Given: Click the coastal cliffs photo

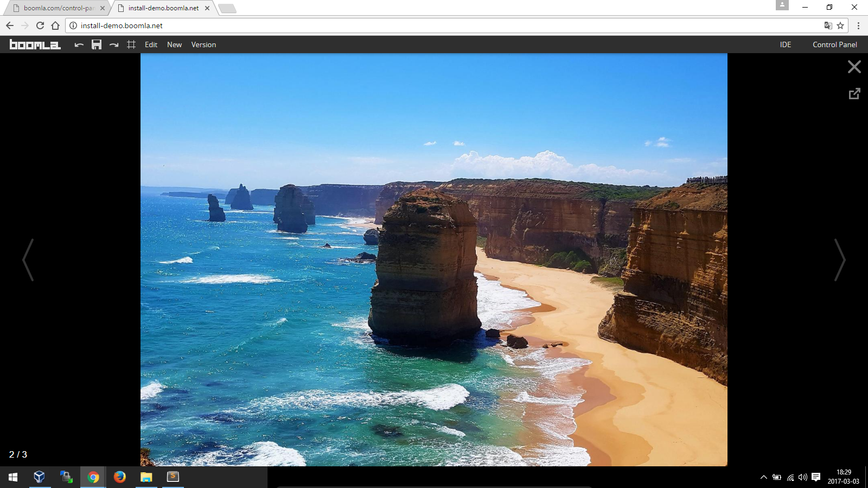Looking at the screenshot, I should click(x=433, y=259).
